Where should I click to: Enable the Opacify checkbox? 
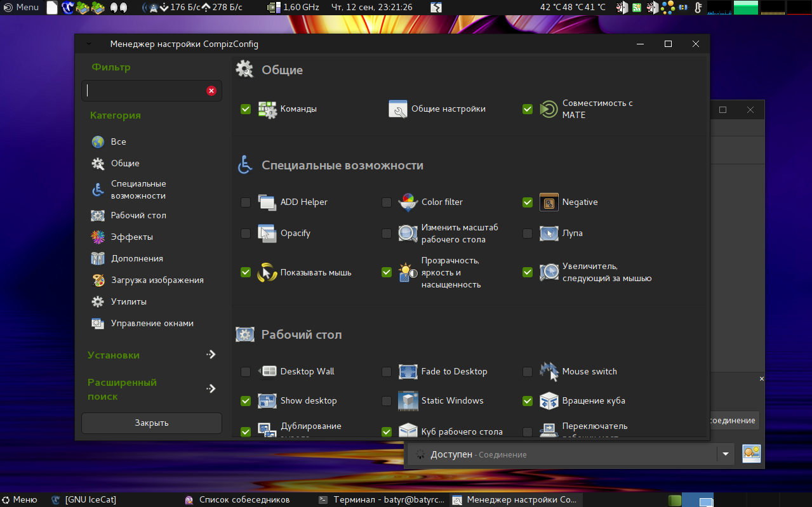pyautogui.click(x=246, y=234)
